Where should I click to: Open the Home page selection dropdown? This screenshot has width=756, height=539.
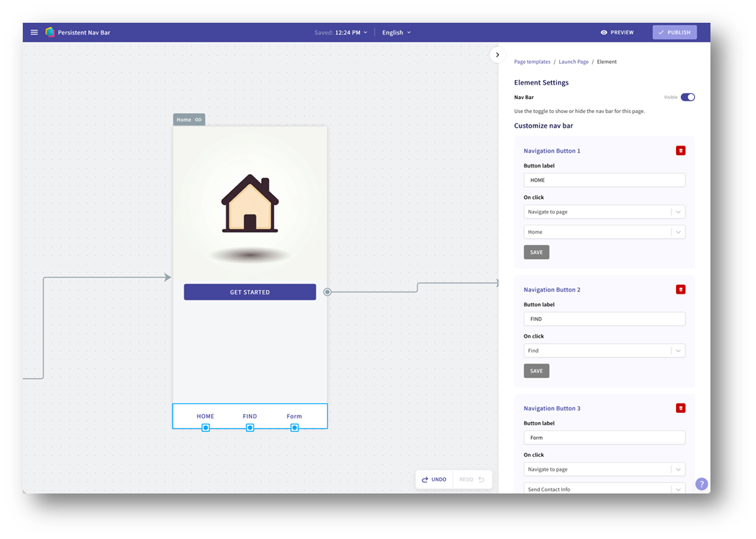[604, 232]
